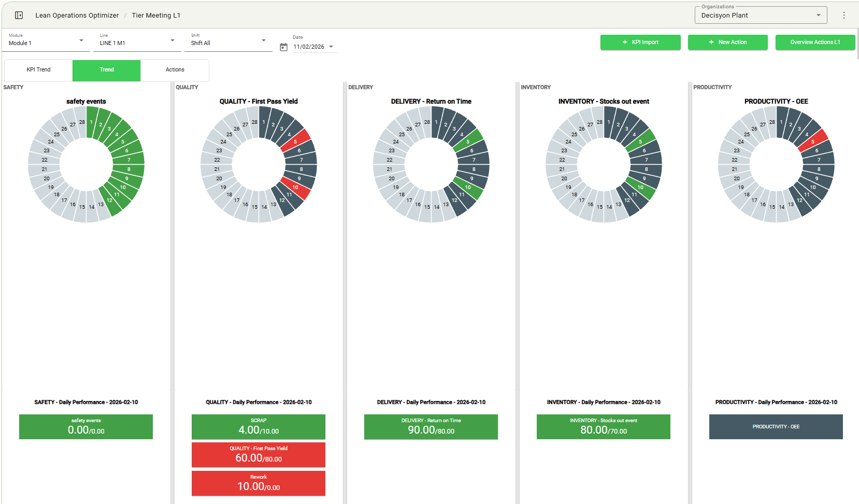The image size is (859, 504).
Task: Go to Lean Operations Optimizer breadcrumb
Action: (x=77, y=15)
